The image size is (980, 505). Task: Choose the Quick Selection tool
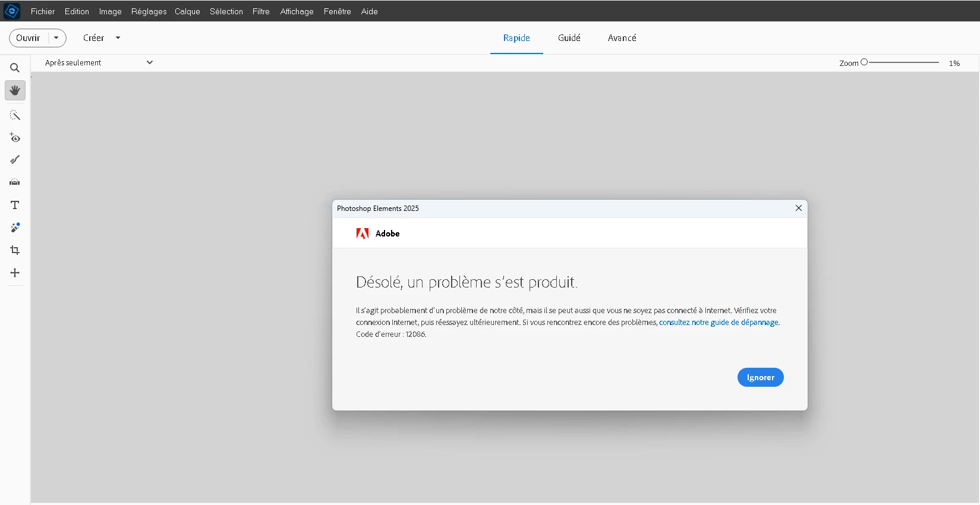pos(15,115)
